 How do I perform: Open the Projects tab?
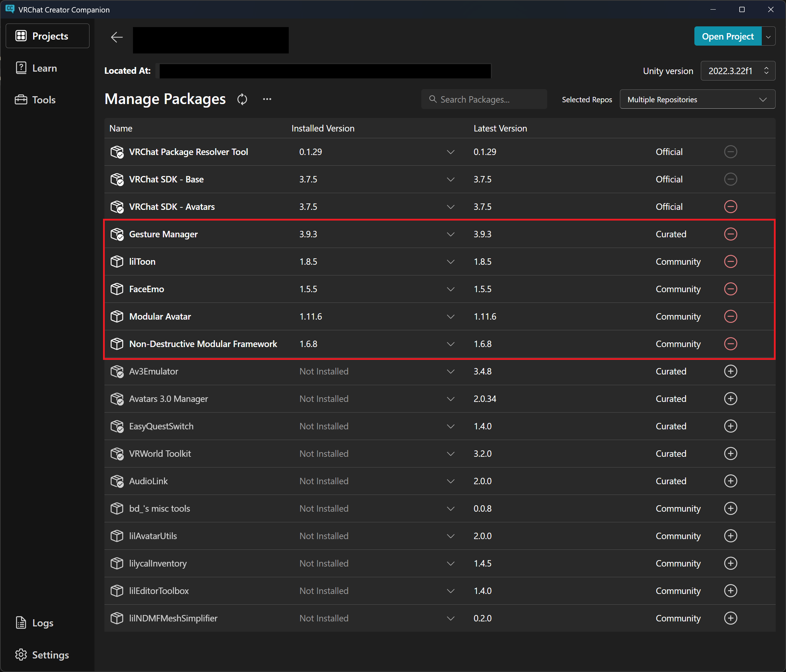click(47, 36)
